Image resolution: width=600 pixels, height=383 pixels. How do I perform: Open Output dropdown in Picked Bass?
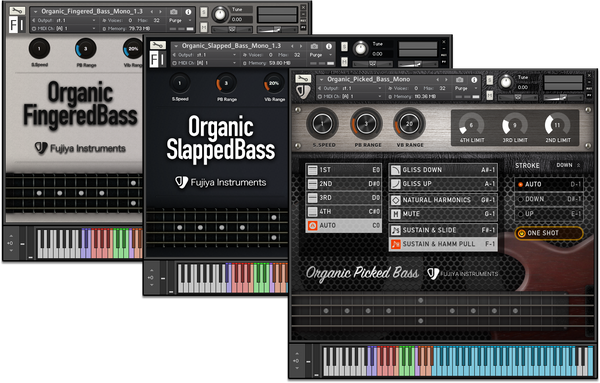coord(350,88)
